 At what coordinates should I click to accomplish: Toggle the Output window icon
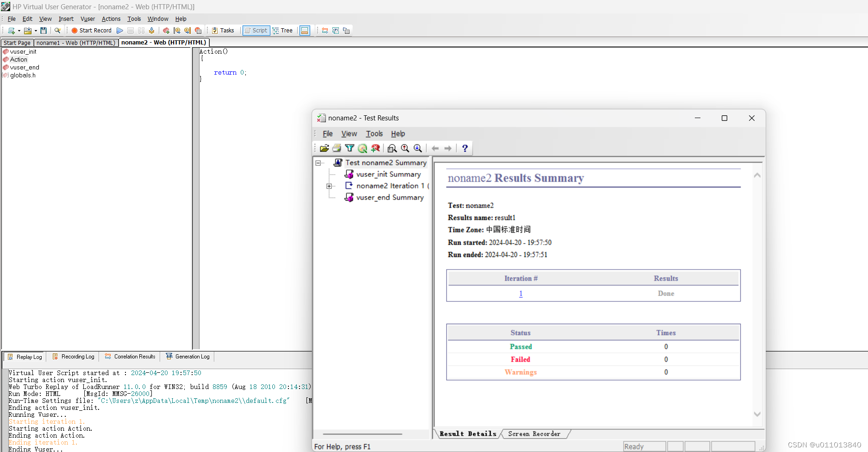coord(305,31)
